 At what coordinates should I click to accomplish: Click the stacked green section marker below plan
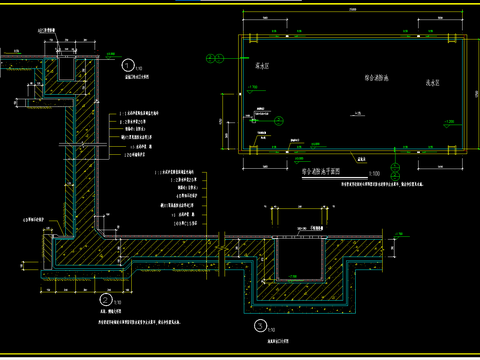395,171
